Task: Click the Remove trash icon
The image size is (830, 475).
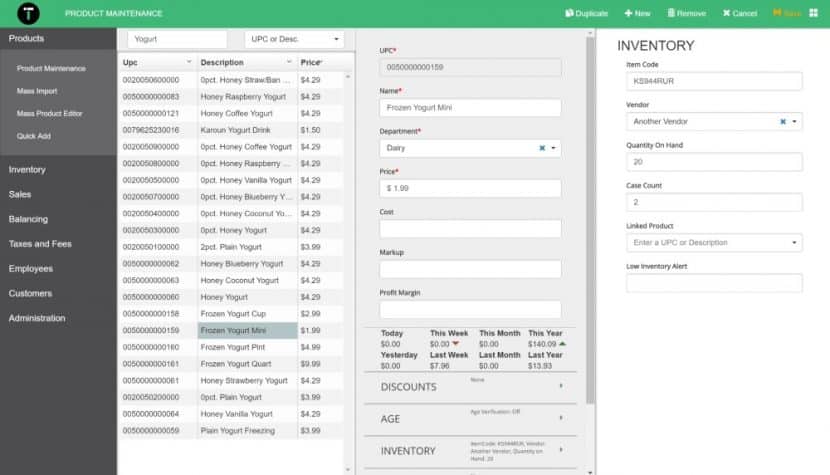Action: coord(670,13)
